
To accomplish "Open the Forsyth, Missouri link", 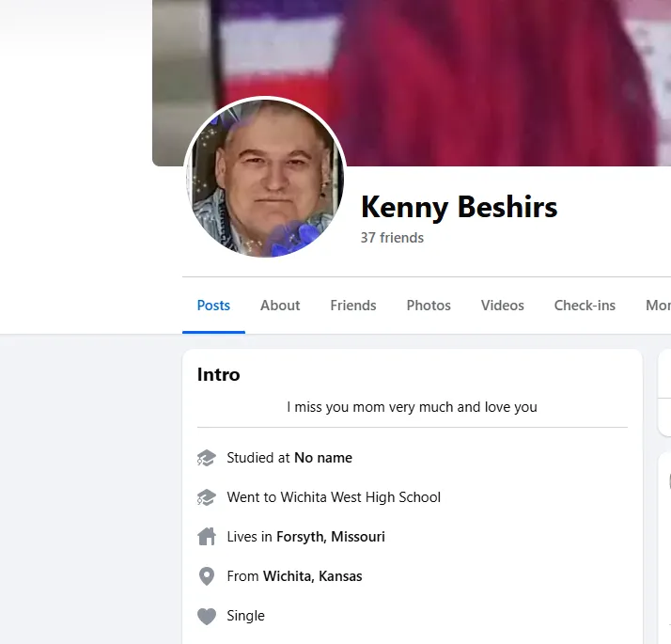I will [331, 537].
